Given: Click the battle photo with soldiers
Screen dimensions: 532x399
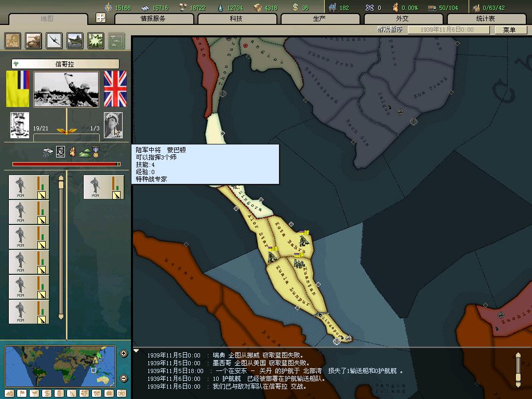Looking at the screenshot, I should 66,89.
